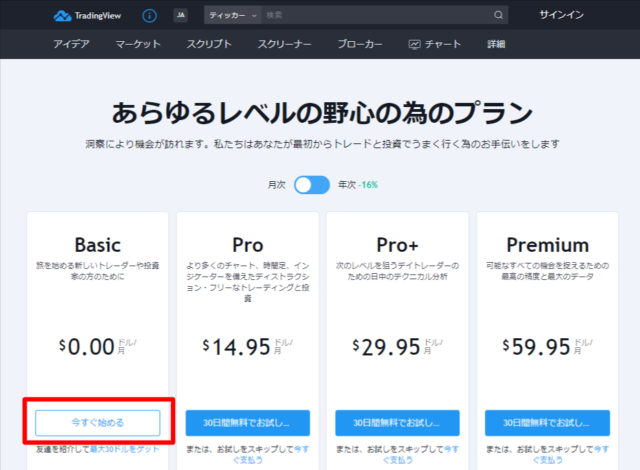Open the アイデア menu

71,44
